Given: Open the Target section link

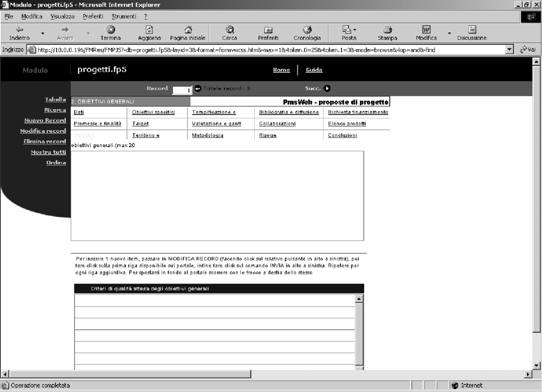Looking at the screenshot, I should click(140, 124).
